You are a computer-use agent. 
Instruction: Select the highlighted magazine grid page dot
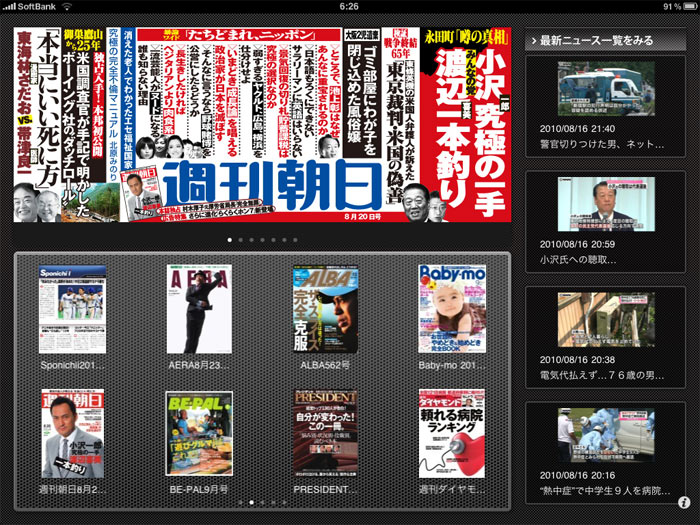251,502
